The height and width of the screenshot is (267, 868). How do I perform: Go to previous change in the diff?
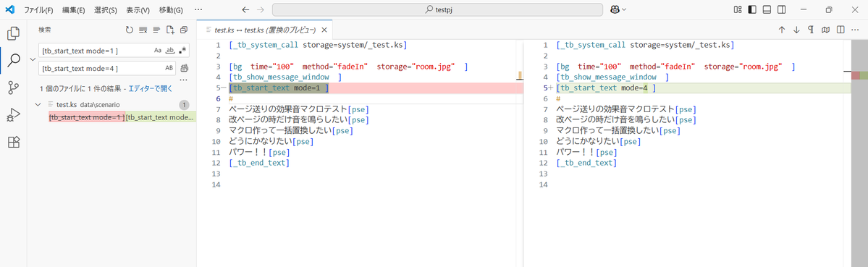tap(782, 30)
